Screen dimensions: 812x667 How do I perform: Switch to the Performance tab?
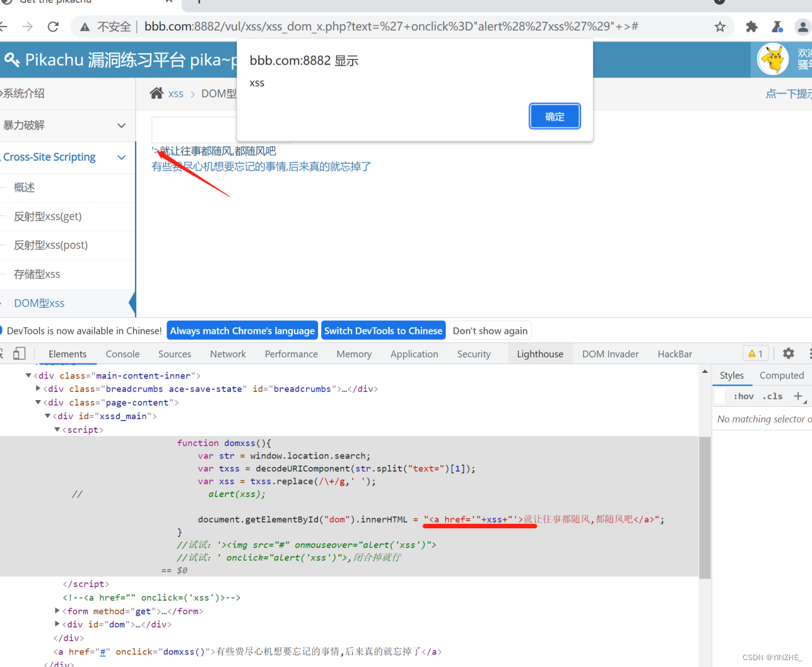(x=291, y=354)
